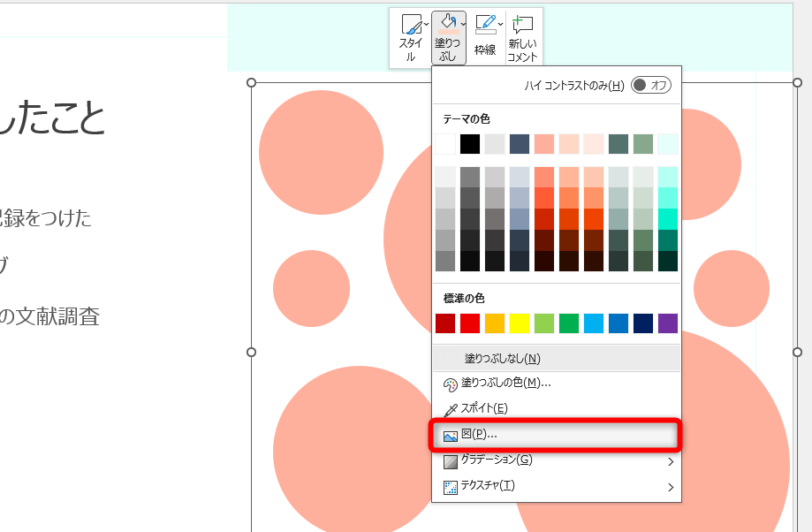The width and height of the screenshot is (812, 532).
Task: Click the テクスチャ texture icon
Action: coord(450,486)
